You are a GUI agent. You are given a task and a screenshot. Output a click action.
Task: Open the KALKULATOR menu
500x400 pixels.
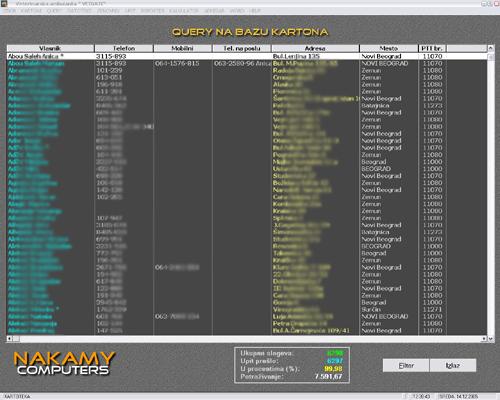tap(184, 11)
